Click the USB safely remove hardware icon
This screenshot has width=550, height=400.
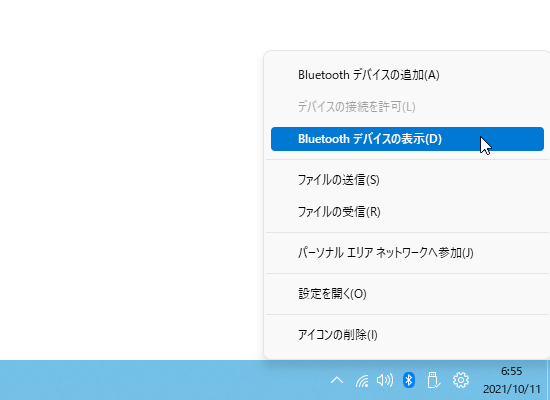pos(434,380)
